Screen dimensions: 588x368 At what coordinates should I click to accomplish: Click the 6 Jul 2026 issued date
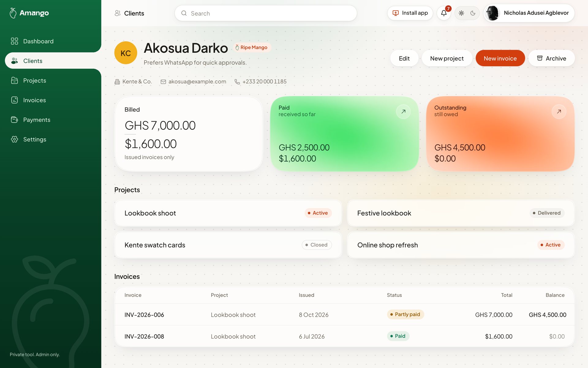(x=312, y=337)
